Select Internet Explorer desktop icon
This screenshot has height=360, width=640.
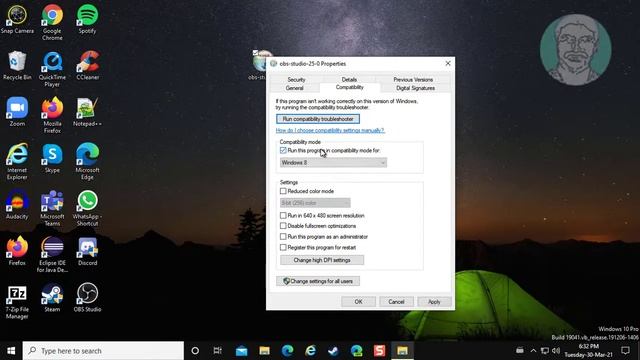[x=17, y=162]
